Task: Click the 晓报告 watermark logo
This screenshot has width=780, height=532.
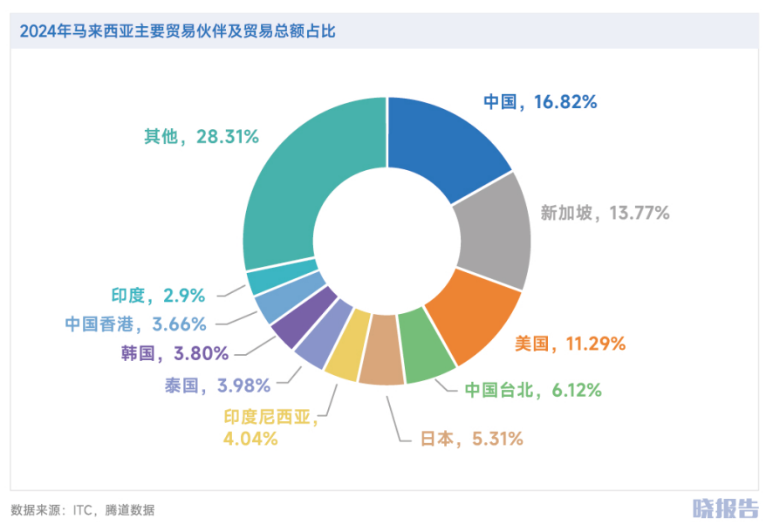Action: pyautogui.click(x=725, y=508)
